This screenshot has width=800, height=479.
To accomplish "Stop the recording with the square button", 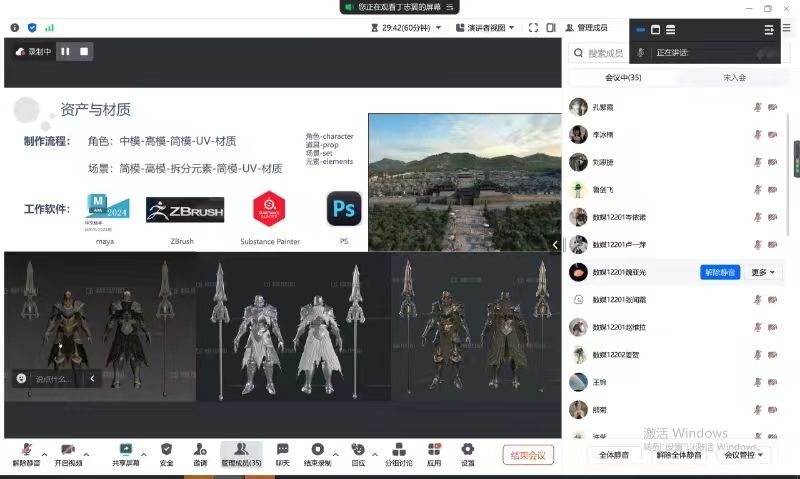I will 84,51.
